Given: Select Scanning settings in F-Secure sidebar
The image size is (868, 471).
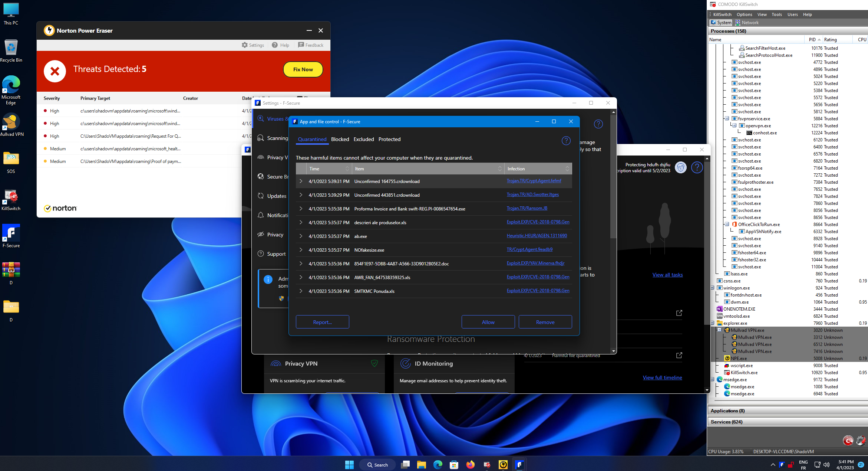Looking at the screenshot, I should (x=277, y=138).
